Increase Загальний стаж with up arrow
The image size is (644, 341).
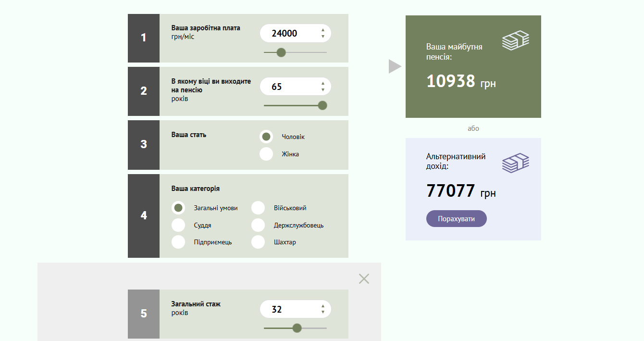323,306
